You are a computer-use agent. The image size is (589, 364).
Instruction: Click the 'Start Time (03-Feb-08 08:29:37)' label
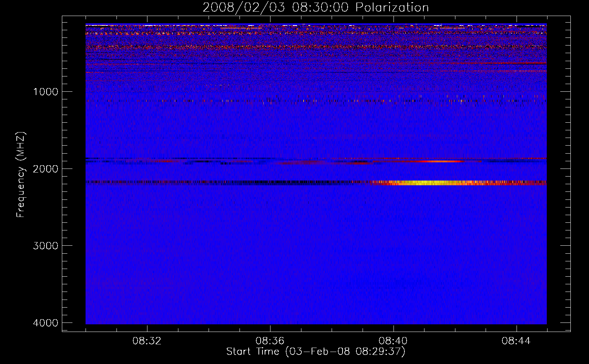[x=316, y=352]
